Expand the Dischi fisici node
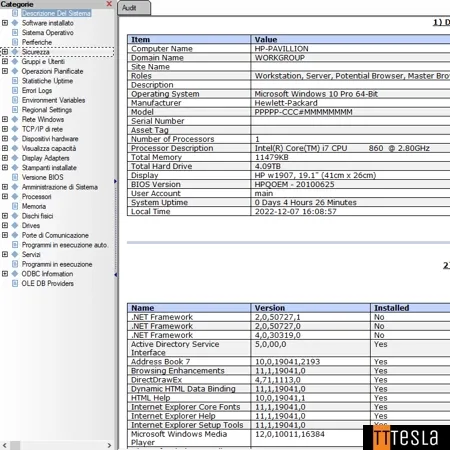Image resolution: width=450 pixels, height=450 pixels. [x=5, y=216]
